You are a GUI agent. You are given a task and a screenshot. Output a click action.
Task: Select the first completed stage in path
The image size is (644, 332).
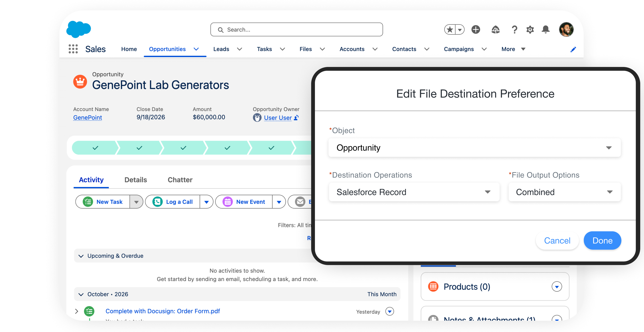coord(95,148)
